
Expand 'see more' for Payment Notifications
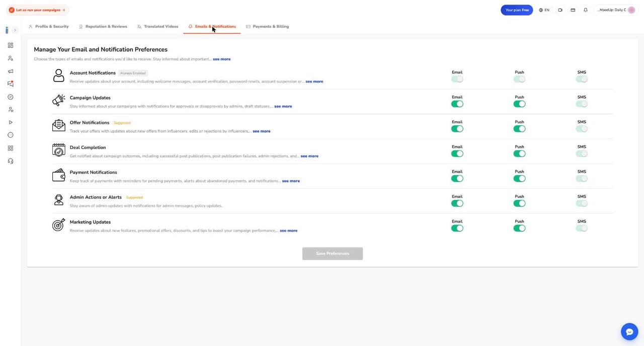click(x=291, y=181)
